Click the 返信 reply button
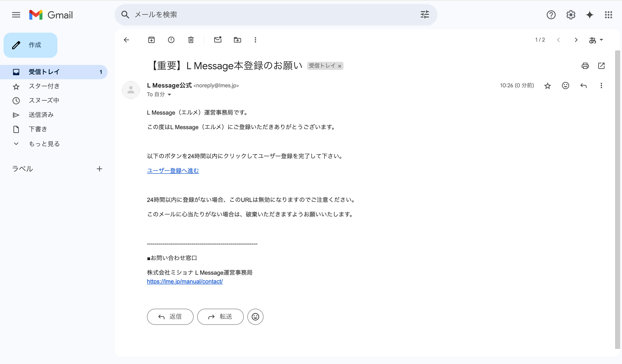The height and width of the screenshot is (364, 622). pyautogui.click(x=170, y=317)
